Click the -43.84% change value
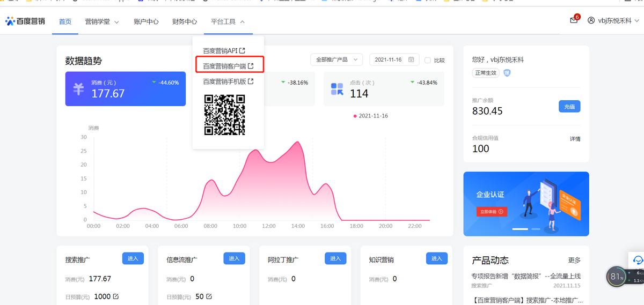 coord(427,83)
